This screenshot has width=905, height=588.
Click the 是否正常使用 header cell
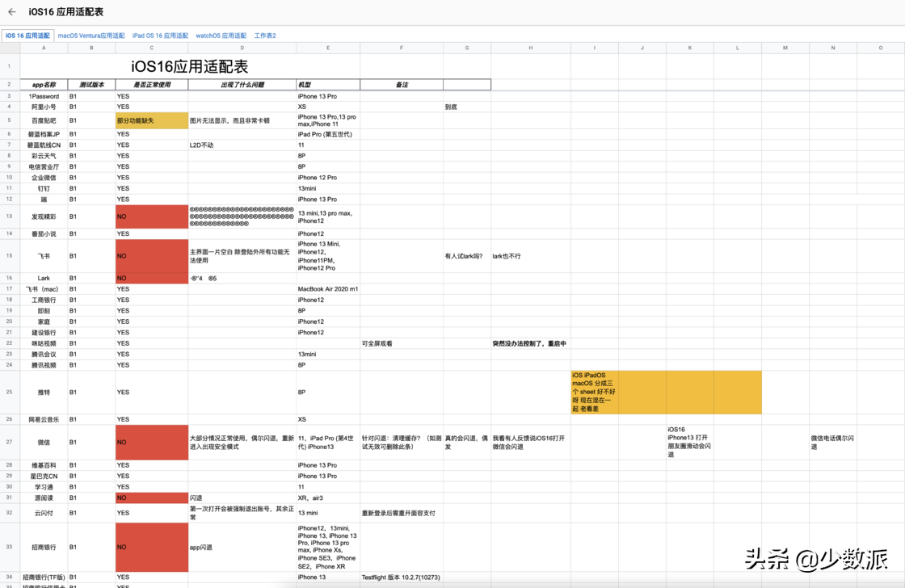coord(152,85)
